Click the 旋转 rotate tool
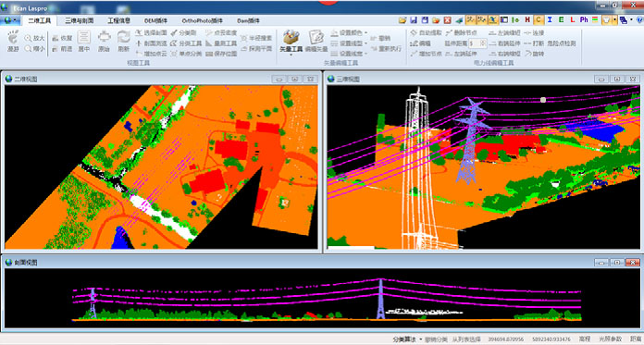 534,54
